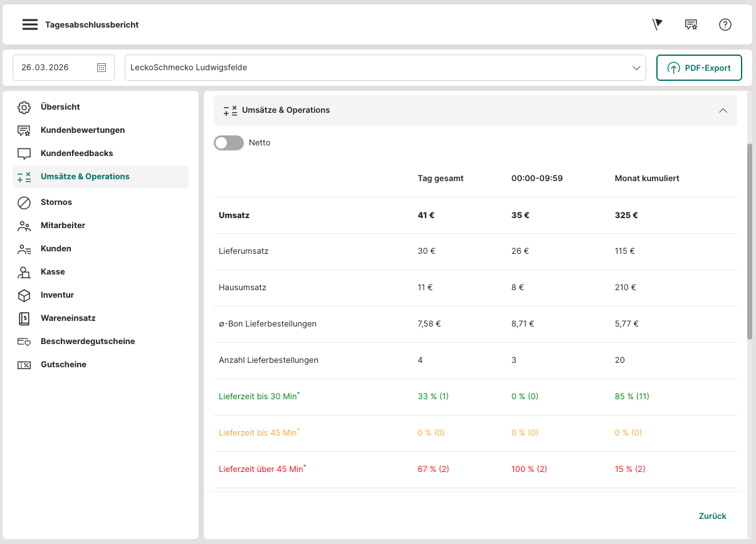Open the hamburger menu
The height and width of the screenshot is (544, 756).
pos(30,24)
